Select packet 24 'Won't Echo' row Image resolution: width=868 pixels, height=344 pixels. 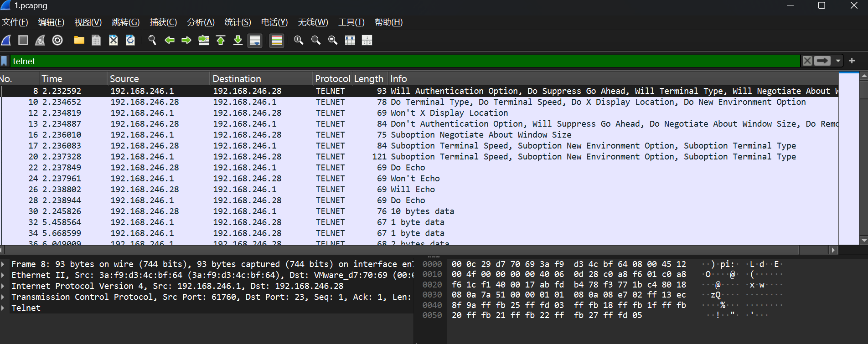pos(419,179)
